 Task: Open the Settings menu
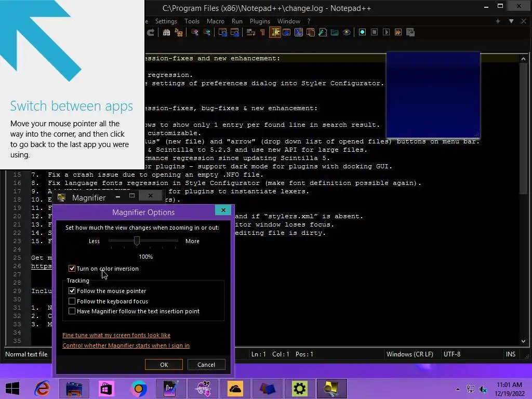[166, 21]
